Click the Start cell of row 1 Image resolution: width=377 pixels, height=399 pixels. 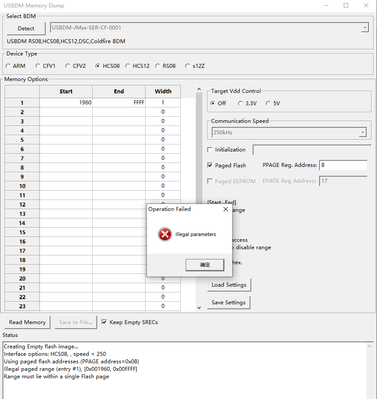(66, 103)
